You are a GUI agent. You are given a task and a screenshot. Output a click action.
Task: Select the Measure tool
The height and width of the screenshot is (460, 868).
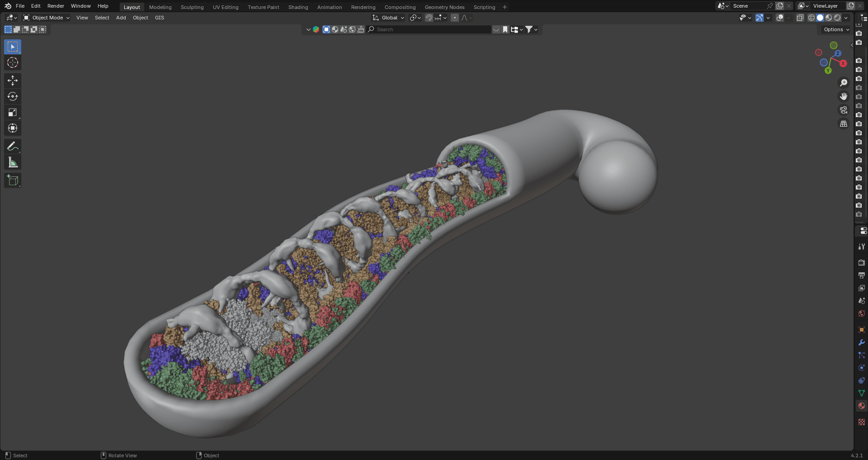(x=12, y=161)
